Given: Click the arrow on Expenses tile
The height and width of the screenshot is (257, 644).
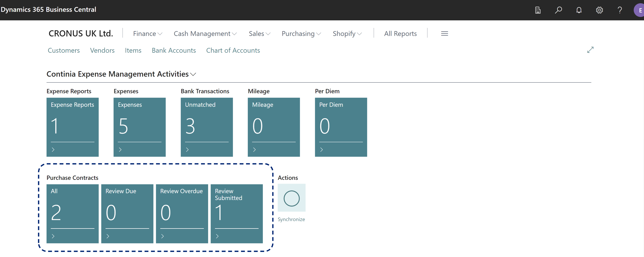Looking at the screenshot, I should [x=120, y=150].
